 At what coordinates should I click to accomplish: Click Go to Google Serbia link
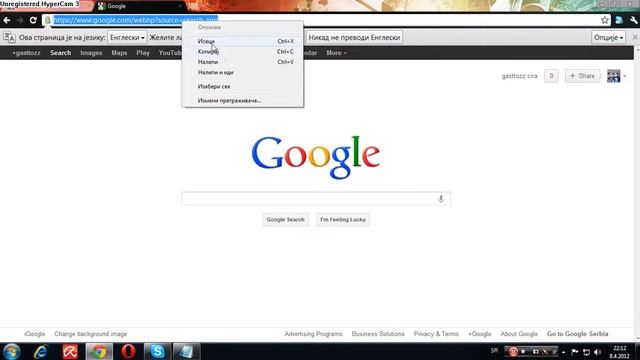click(x=578, y=334)
